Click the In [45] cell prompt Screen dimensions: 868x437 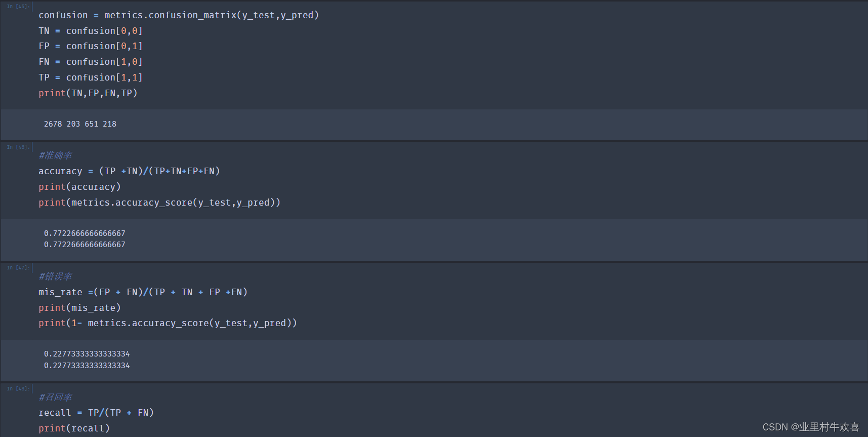pyautogui.click(x=17, y=7)
